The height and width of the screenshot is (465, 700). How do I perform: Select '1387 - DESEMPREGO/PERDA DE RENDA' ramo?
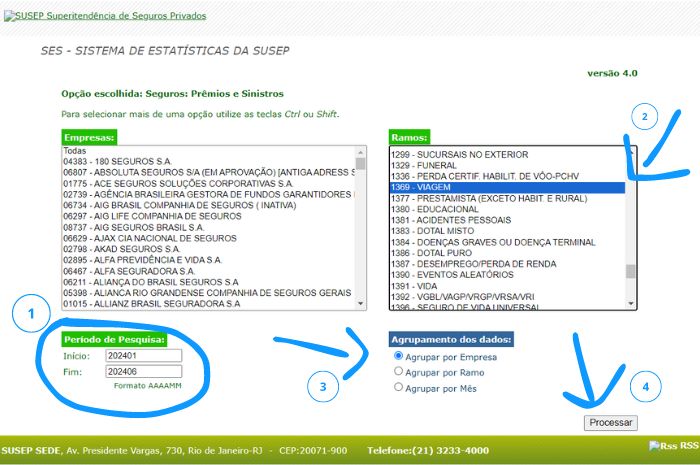508,264
